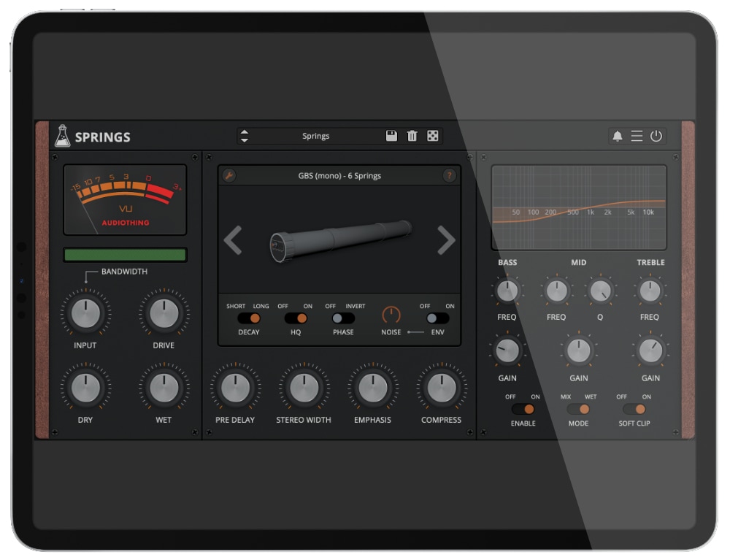Click the SPRINGS plugin title text
730x560 pixels.
[102, 137]
